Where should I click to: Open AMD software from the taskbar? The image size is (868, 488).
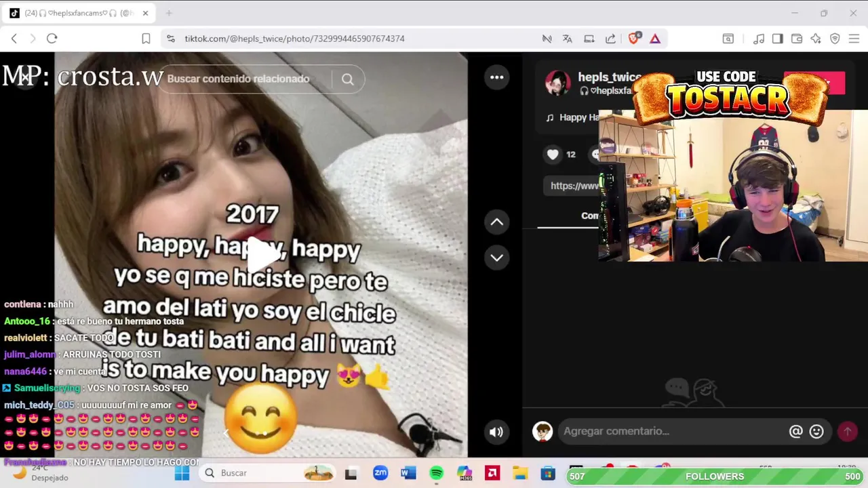pos(492,473)
